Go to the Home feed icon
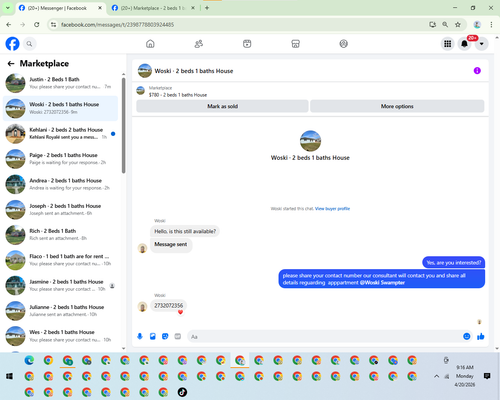Viewport: 500px width, 400px height. tap(150, 44)
